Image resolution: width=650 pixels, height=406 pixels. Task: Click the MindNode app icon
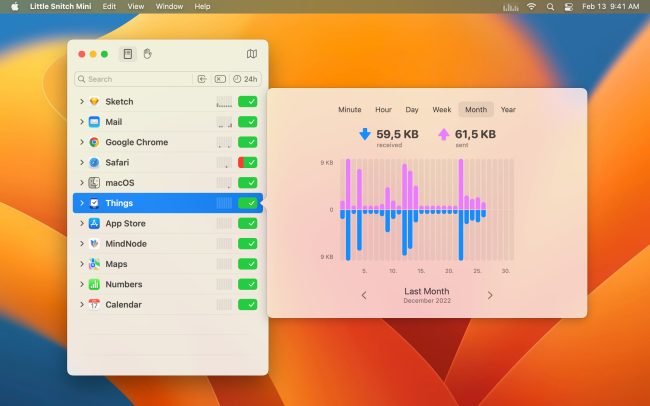pyautogui.click(x=94, y=244)
